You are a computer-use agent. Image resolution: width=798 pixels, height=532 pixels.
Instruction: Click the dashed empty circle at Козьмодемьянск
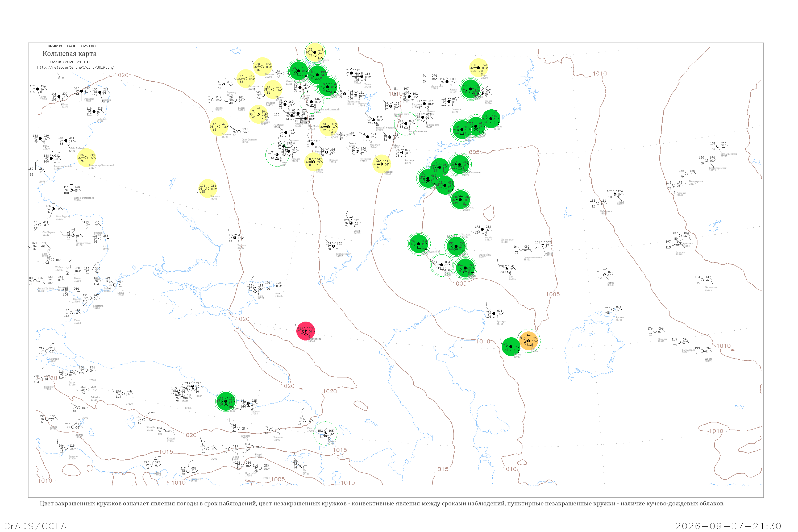(x=406, y=124)
